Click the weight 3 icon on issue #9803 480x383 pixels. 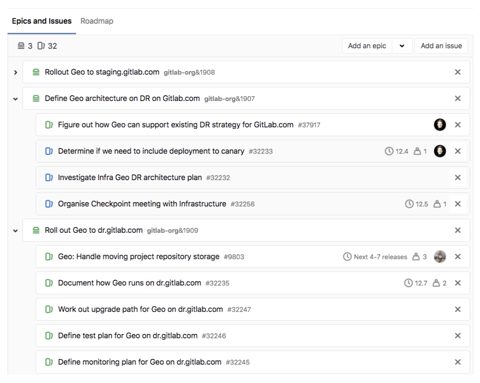tap(416, 256)
